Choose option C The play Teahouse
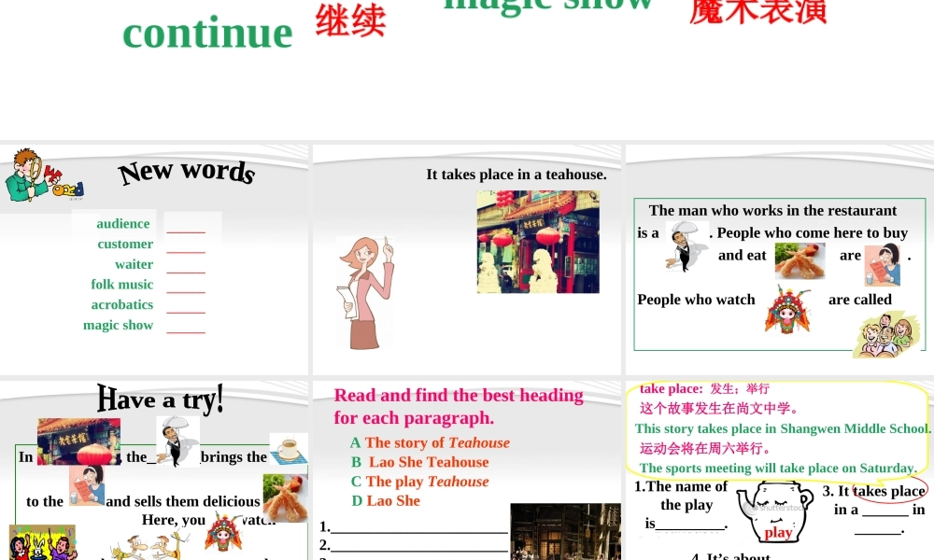 420,482
